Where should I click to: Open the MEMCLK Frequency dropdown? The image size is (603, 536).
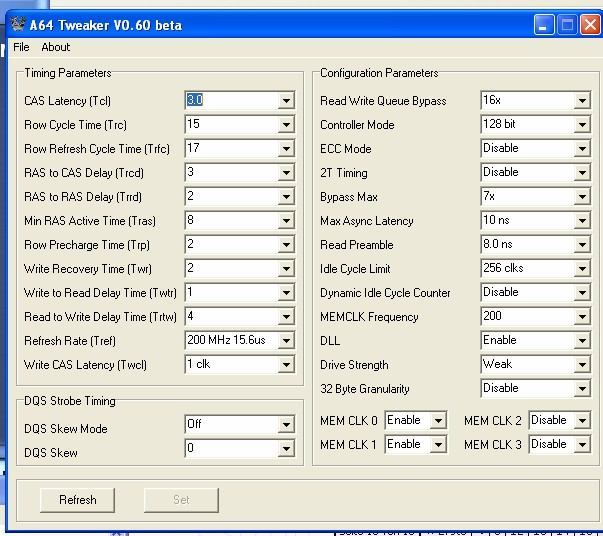click(582, 316)
